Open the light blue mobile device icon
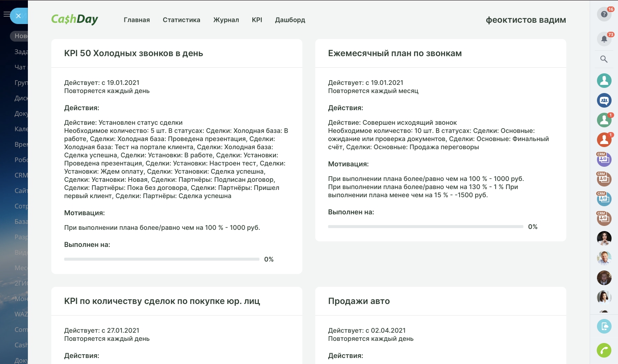This screenshot has height=364, width=618. point(604,326)
